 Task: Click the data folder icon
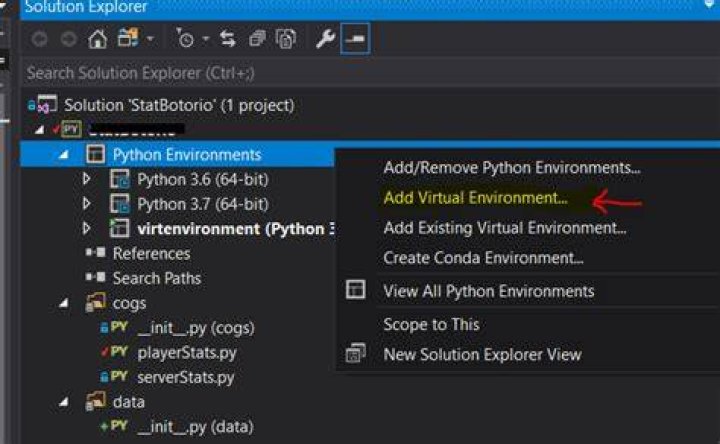pos(96,401)
